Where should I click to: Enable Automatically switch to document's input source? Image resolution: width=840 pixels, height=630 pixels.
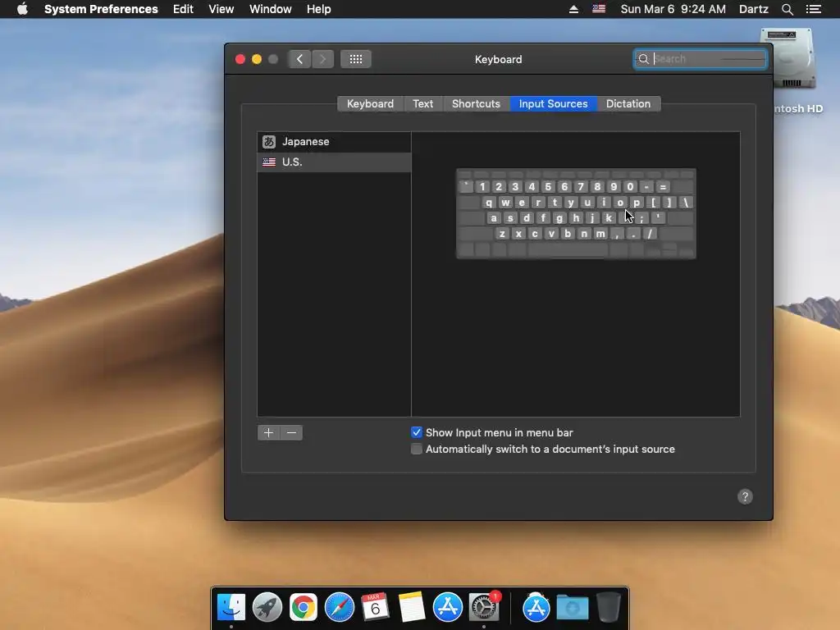pos(416,449)
